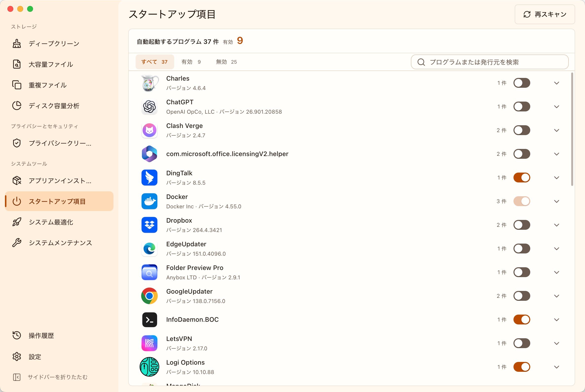Expand the EdgeUpdater row chevron

pos(556,249)
